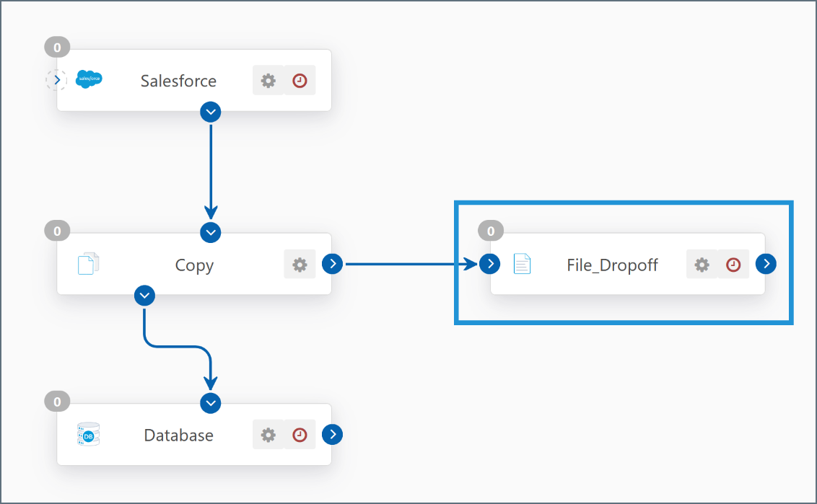The width and height of the screenshot is (817, 504).
Task: Click the Salesforce cloud logo icon
Action: tap(89, 80)
